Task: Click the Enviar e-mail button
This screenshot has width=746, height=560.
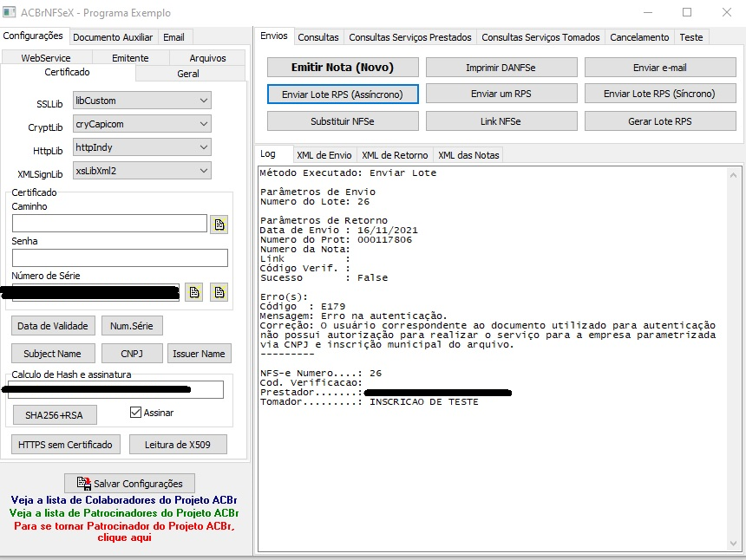Action: pos(660,68)
